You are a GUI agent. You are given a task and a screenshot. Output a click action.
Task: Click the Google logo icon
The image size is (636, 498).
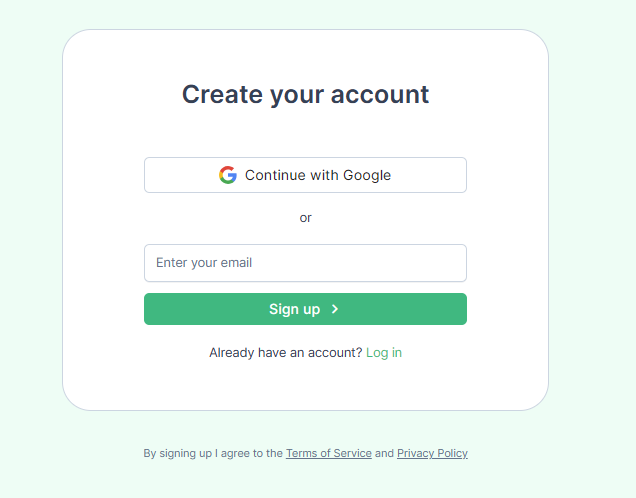pyautogui.click(x=228, y=175)
